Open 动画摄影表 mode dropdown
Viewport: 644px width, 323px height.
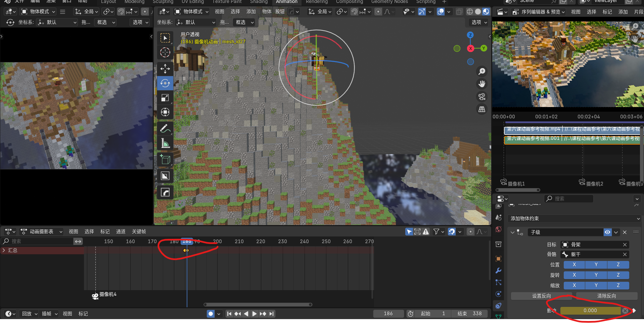(41, 231)
